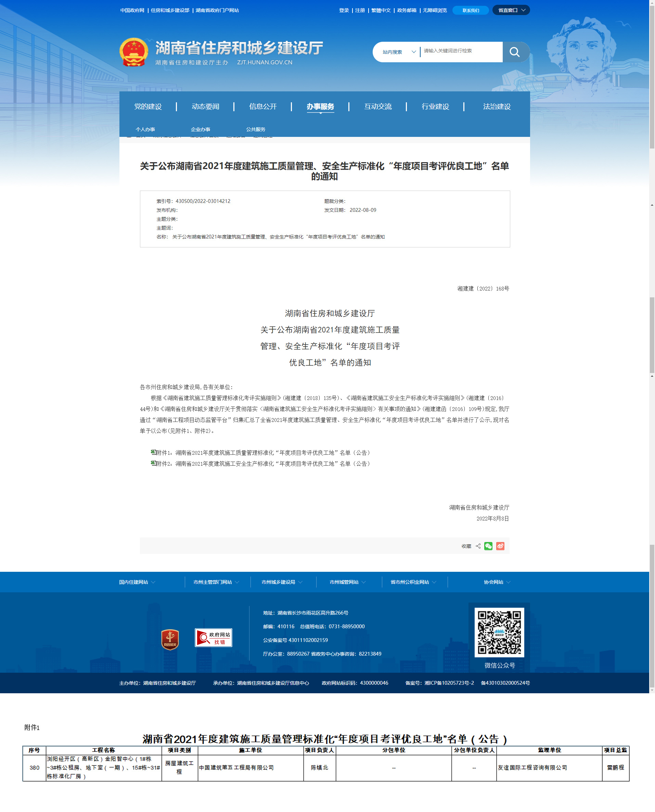Click the share icon beside 收藏

coord(478,546)
